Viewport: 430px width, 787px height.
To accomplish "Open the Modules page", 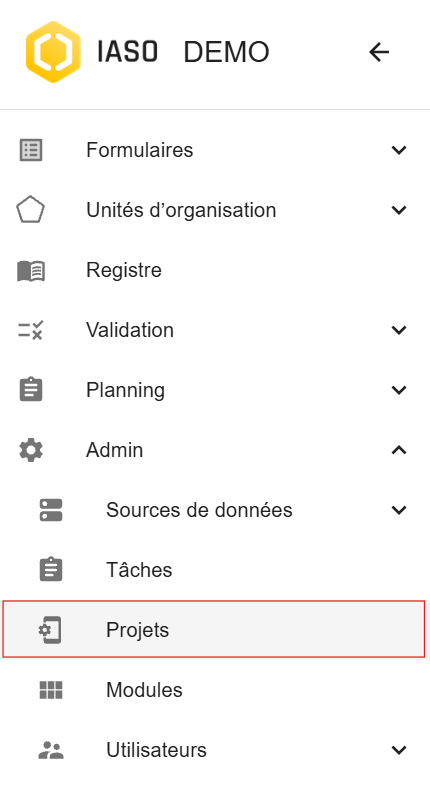I will [215, 690].
